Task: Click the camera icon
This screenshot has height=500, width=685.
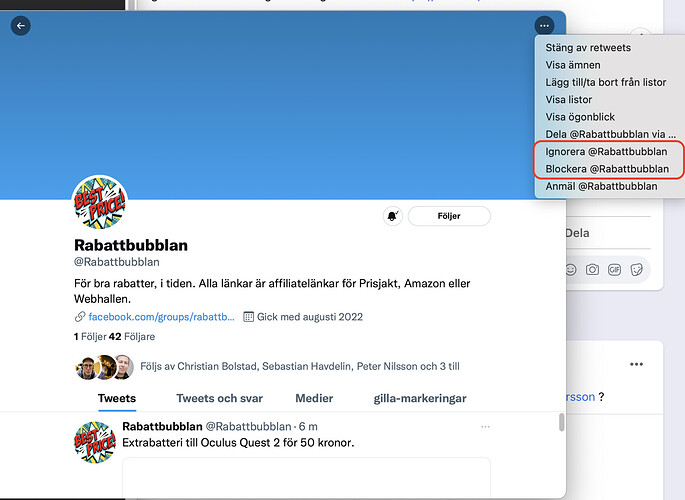Action: pos(593,269)
